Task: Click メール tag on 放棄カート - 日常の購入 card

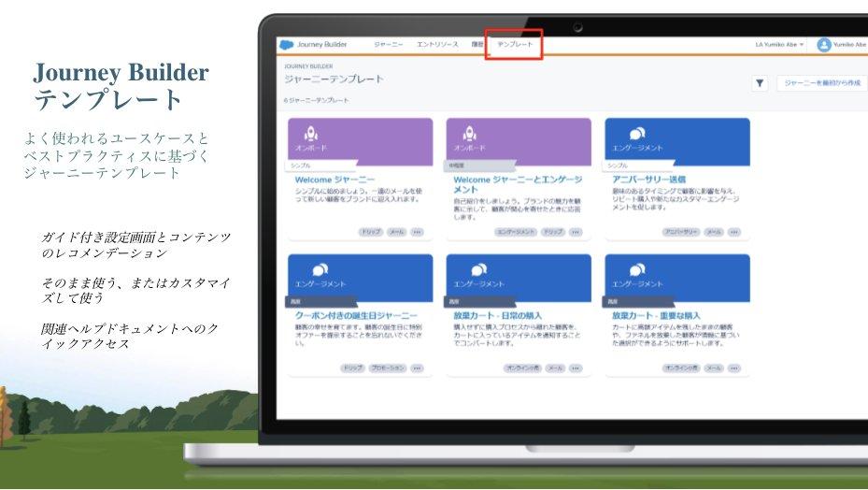Action: [555, 368]
